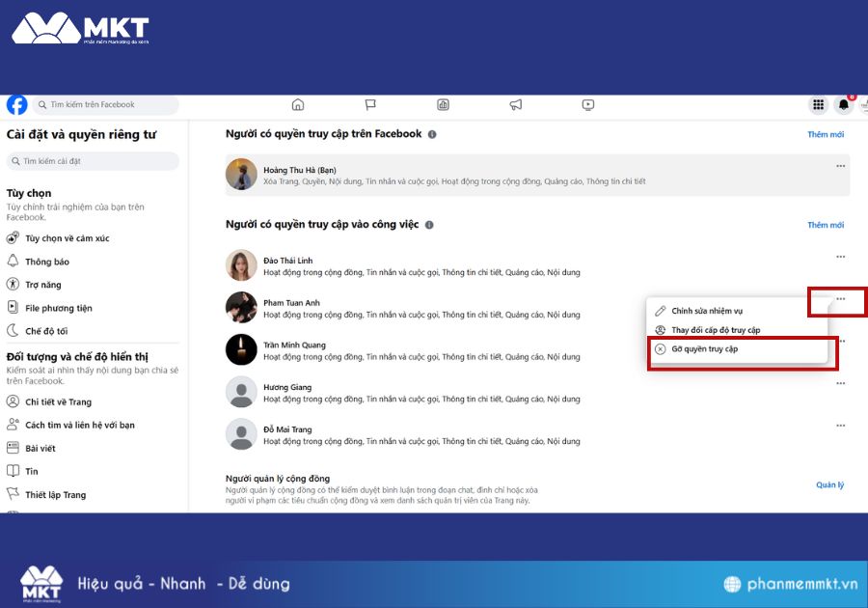Open three-dot menu for Hoàng Thu Hà

(x=840, y=166)
